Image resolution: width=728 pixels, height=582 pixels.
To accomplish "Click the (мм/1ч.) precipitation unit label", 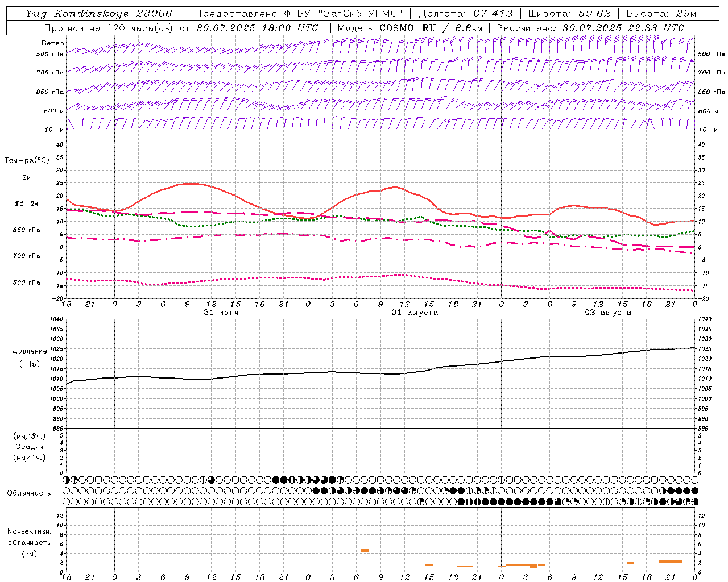I will pos(30,458).
